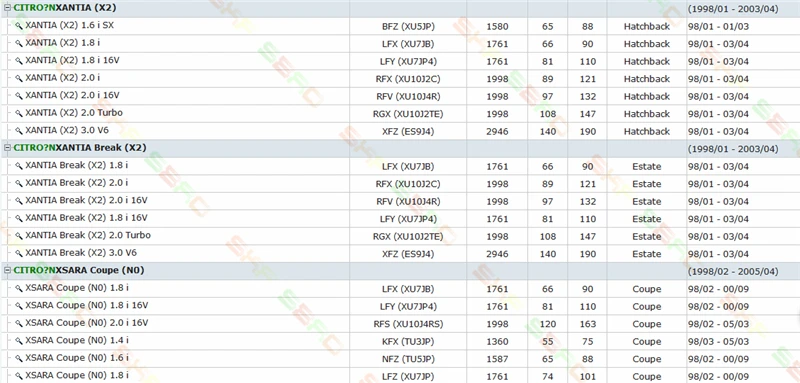This screenshot has height=383, width=800.
Task: Click horsepower value 75
Action: (x=588, y=342)
